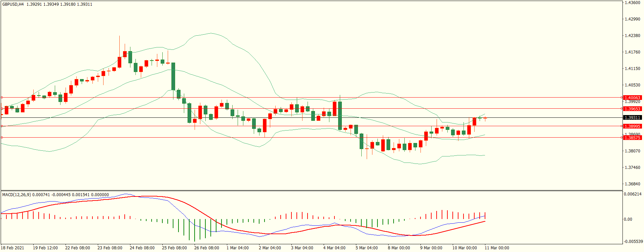644x252 pixels.
Task: Click the 1.40530 price scale value
Action: point(632,85)
